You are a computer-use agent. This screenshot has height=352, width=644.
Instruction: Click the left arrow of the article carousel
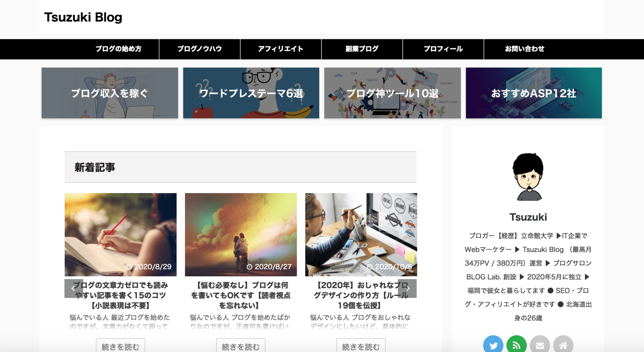[73, 288]
